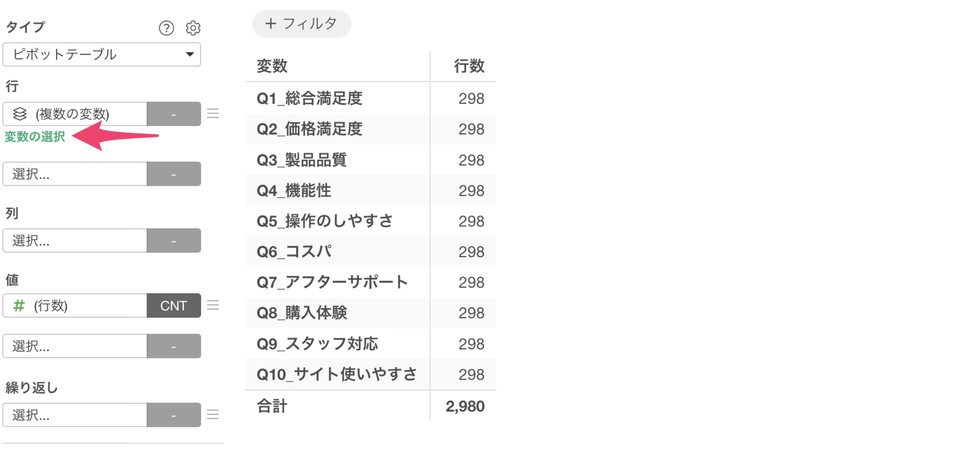
Task: Open the second row 選択 dropdown
Action: click(75, 174)
